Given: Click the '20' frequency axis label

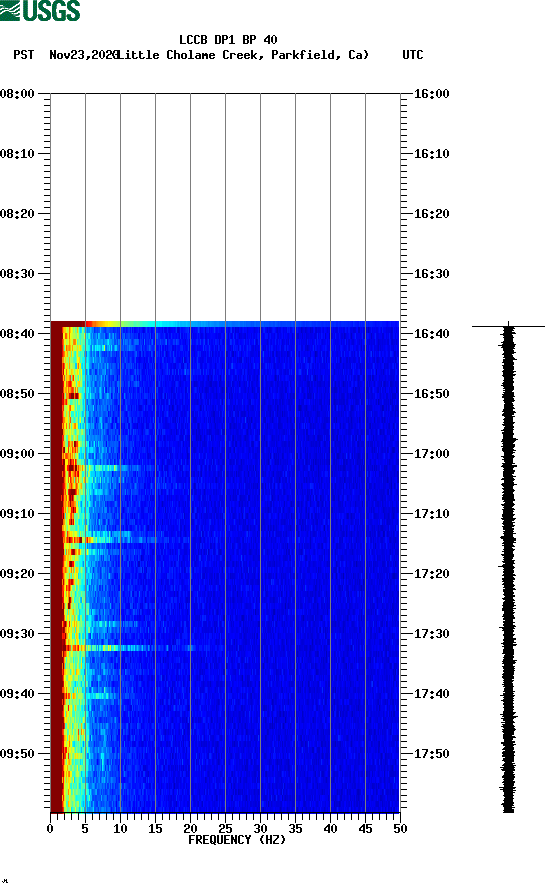Looking at the screenshot, I should coord(190,829).
